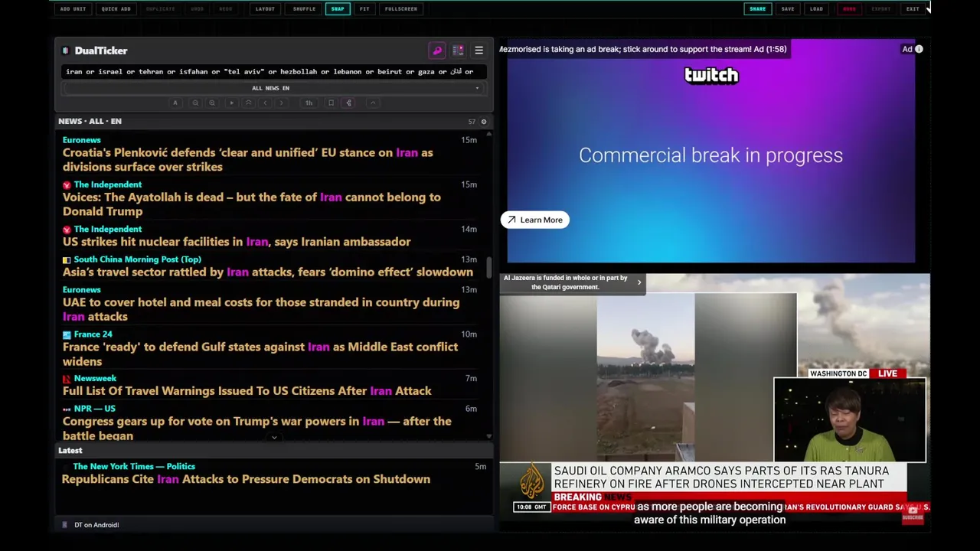
Task: Jump to top with double-chevron icon
Action: (x=248, y=103)
